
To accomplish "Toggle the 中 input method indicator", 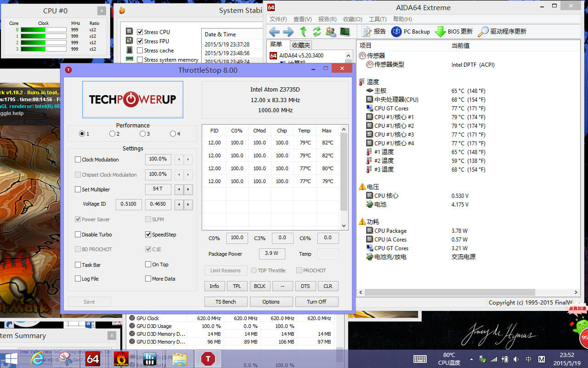I will point(529,359).
